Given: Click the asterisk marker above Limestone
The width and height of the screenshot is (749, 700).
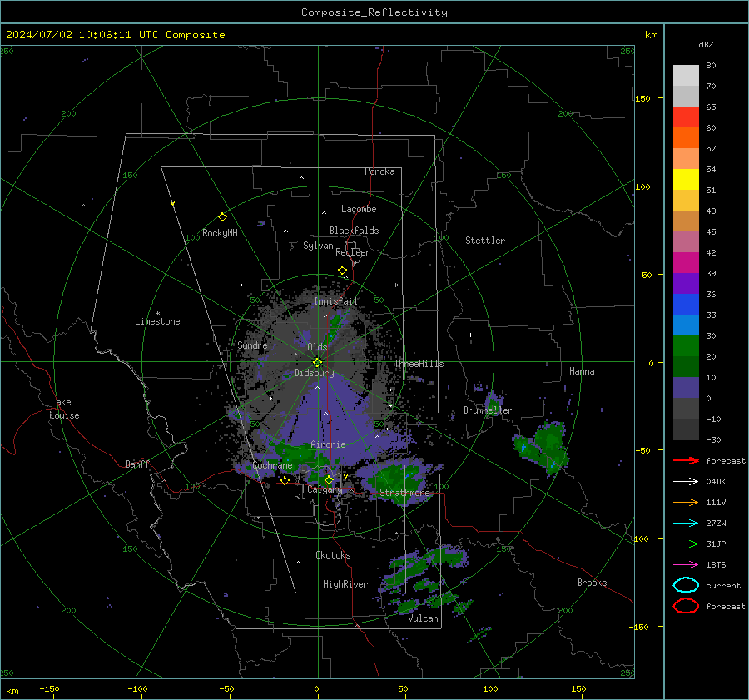Looking at the screenshot, I should click(157, 314).
